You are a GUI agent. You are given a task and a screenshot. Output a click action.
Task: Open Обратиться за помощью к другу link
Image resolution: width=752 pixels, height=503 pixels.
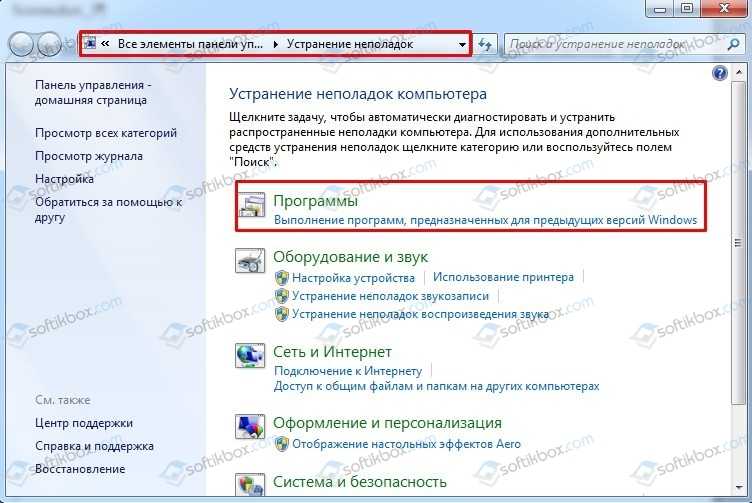click(x=108, y=210)
